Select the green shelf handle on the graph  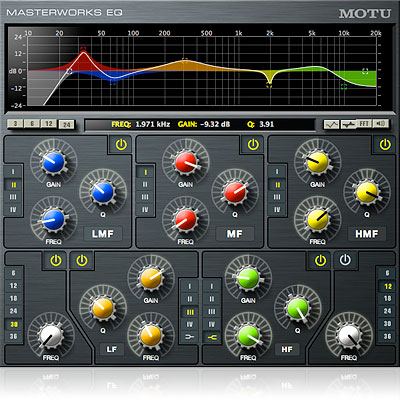point(344,87)
